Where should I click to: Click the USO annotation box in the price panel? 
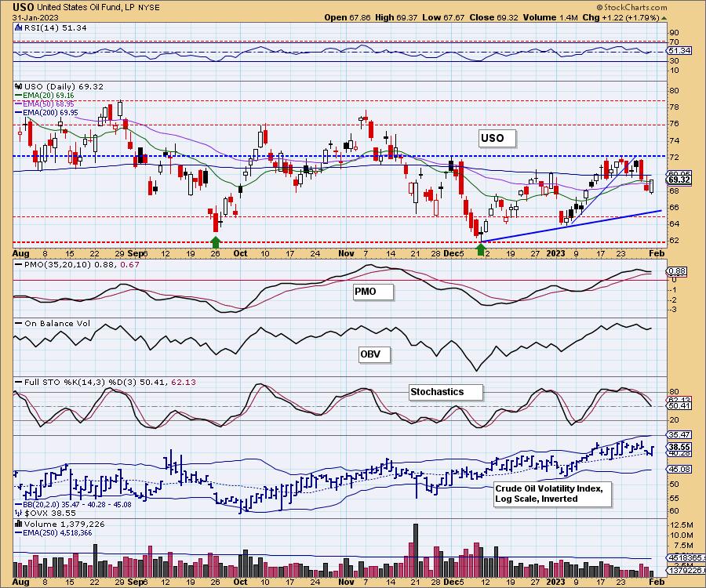[497, 138]
